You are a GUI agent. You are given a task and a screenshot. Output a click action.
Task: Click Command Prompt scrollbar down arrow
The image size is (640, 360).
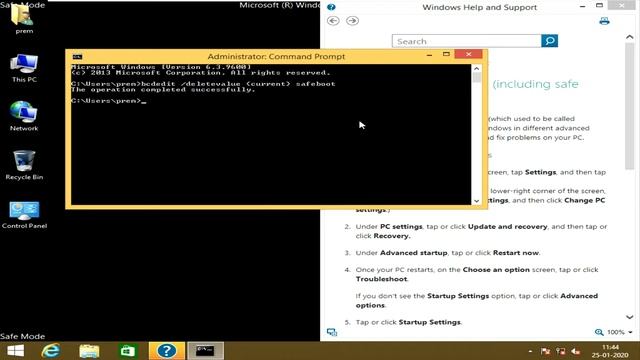click(x=476, y=201)
